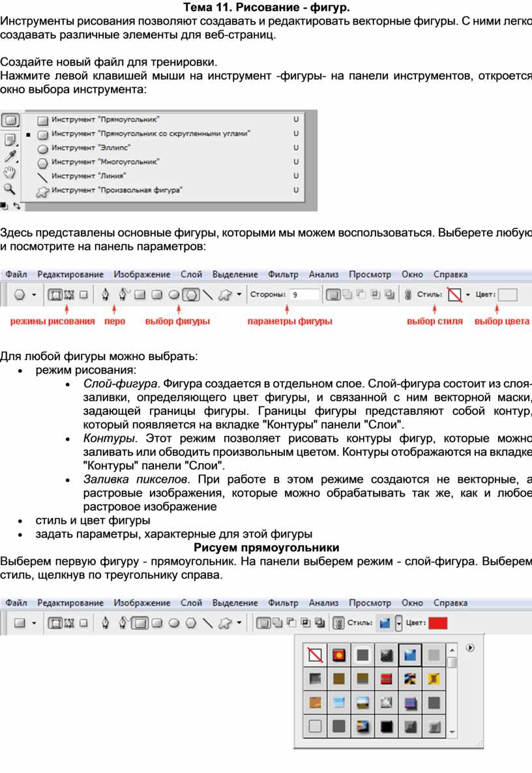The height and width of the screenshot is (773, 532).
Task: Open Изображение menu above the red Цвет bar
Action: pos(142,603)
